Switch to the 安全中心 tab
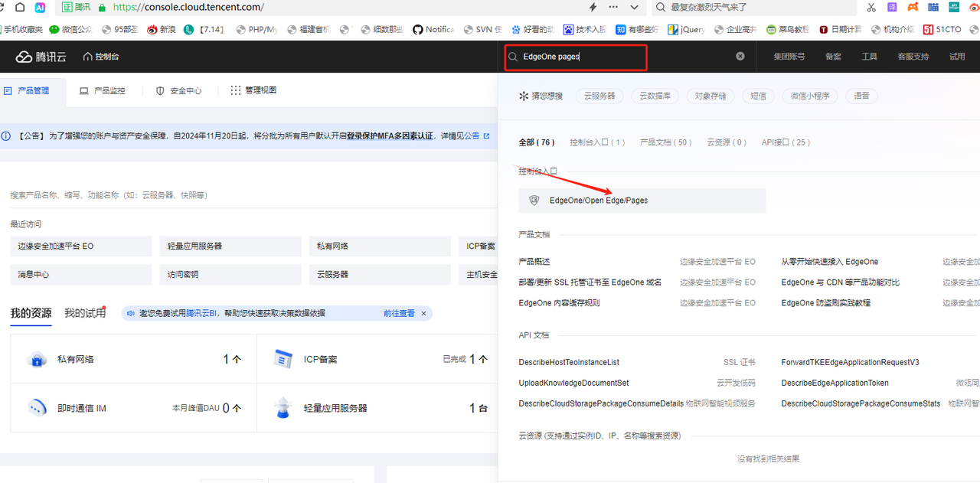This screenshot has width=980, height=483. [178, 90]
